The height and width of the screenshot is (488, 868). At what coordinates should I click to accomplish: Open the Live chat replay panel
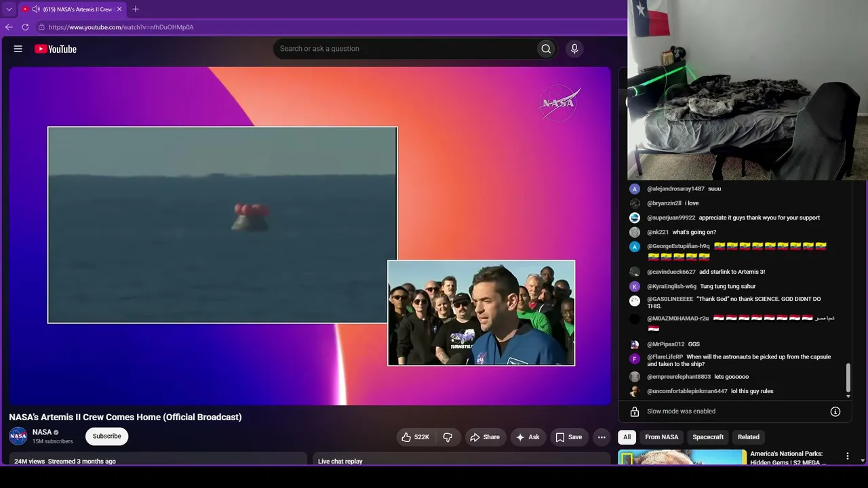pos(340,462)
